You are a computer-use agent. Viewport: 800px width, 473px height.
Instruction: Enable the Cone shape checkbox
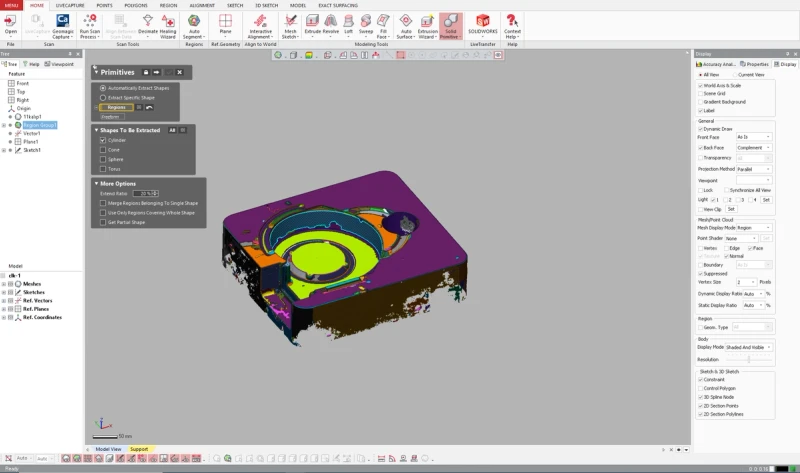[x=103, y=150]
